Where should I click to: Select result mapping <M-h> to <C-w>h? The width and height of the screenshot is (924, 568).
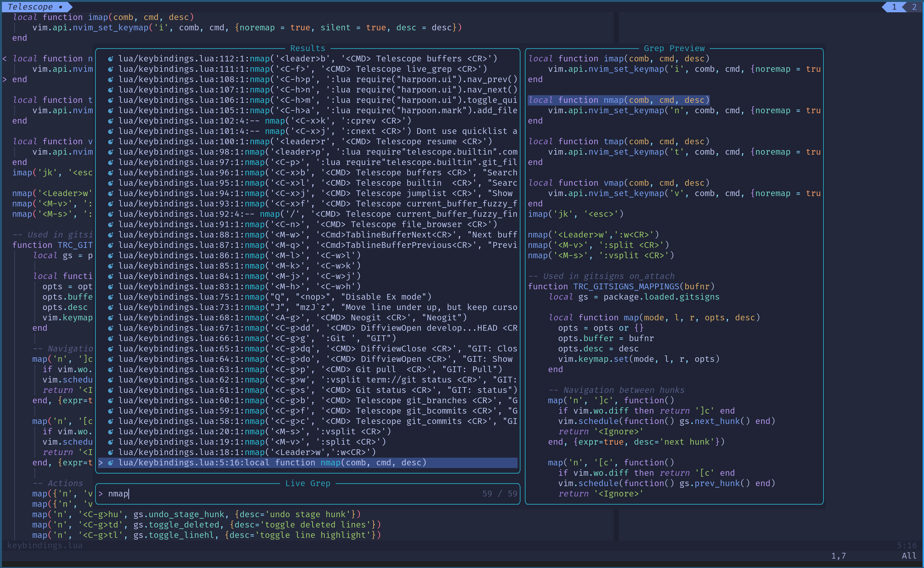pyautogui.click(x=308, y=287)
